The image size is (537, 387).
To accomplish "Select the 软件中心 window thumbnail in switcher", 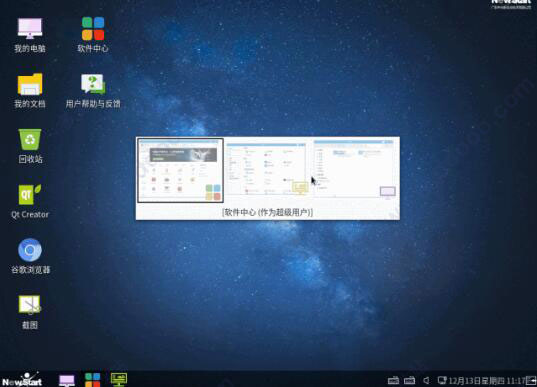I will 180,170.
